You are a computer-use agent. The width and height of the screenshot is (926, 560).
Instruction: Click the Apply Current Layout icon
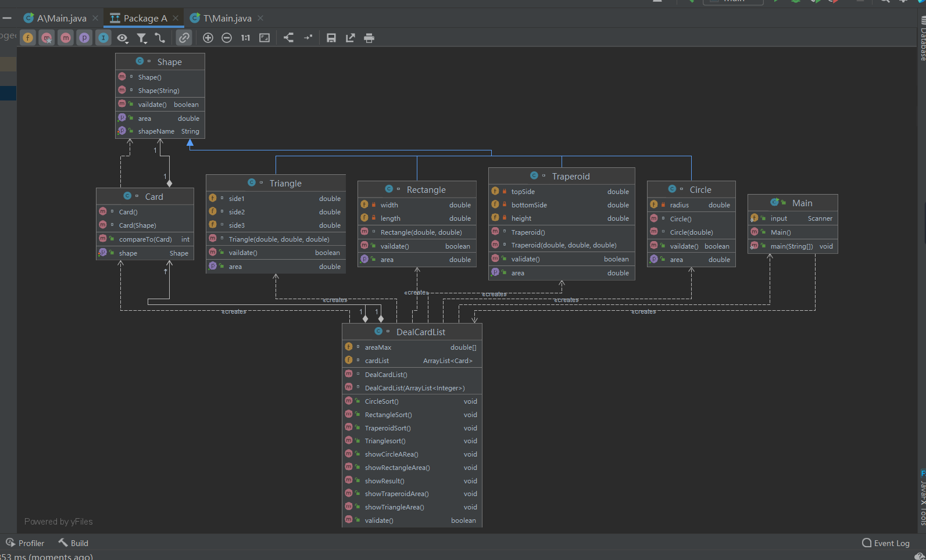(289, 38)
